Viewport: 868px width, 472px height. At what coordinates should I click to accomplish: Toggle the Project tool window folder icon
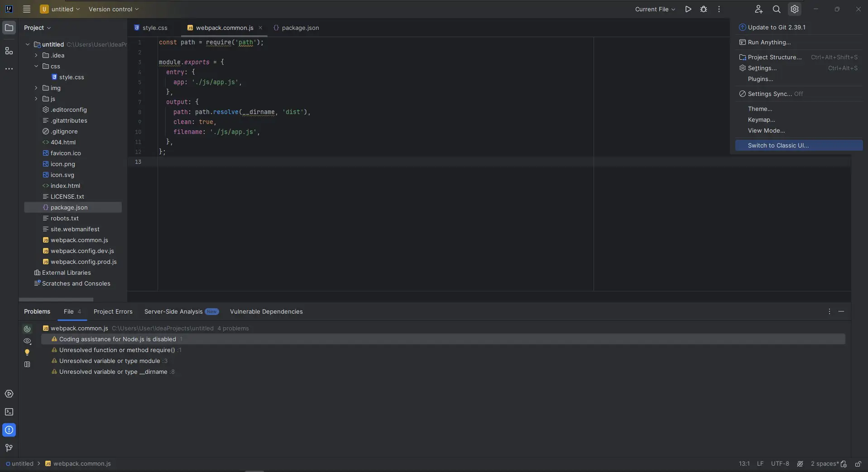(9, 28)
